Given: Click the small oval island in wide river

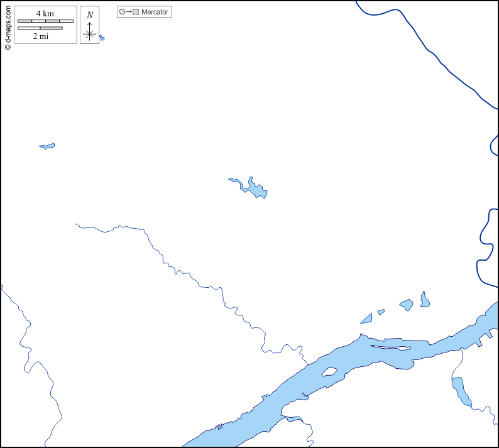Looking at the screenshot, I should point(329,371).
